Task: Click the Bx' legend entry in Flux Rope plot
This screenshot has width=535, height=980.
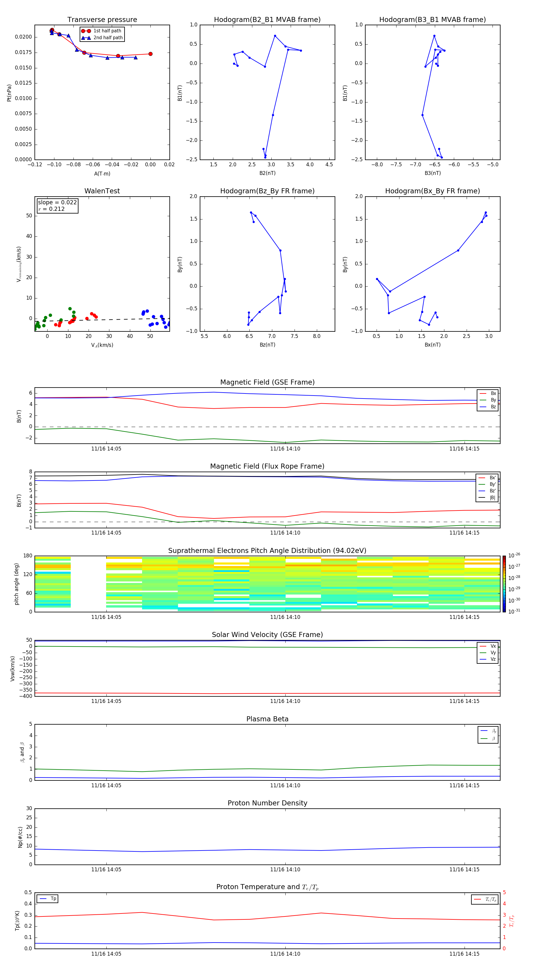Action: 487,478
